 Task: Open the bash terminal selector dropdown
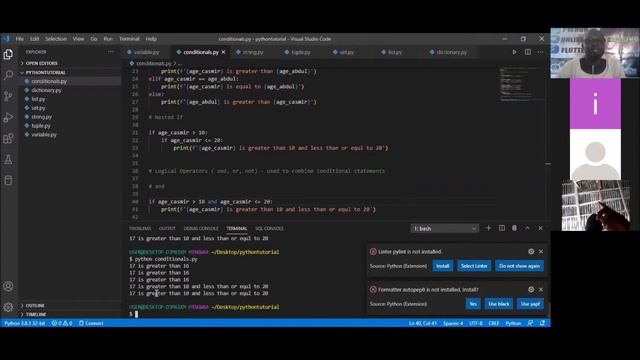(444, 229)
